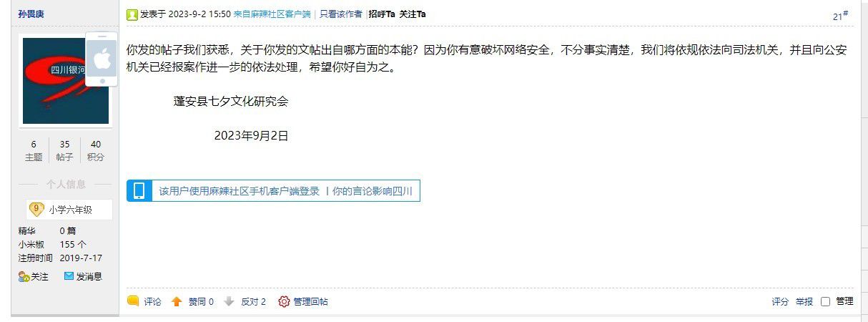Click the level 9 badge shield icon
Screen dimensions: 868x322
tap(36, 210)
